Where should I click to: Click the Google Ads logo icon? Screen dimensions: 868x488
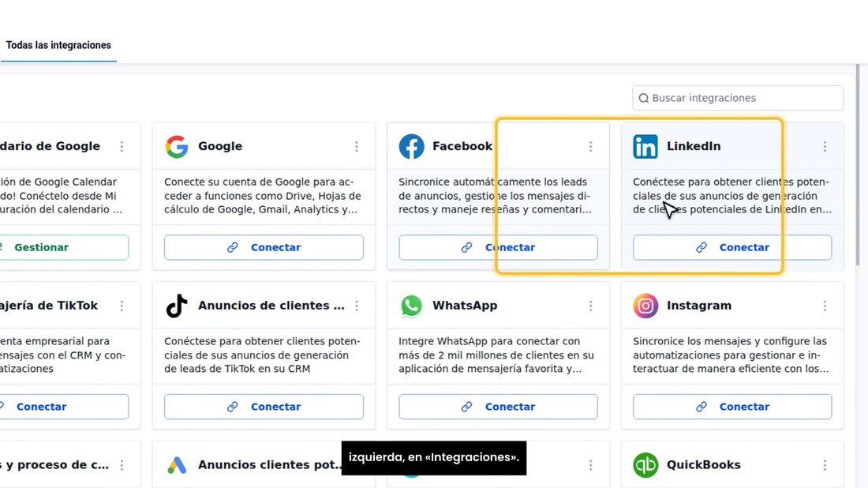point(177,465)
